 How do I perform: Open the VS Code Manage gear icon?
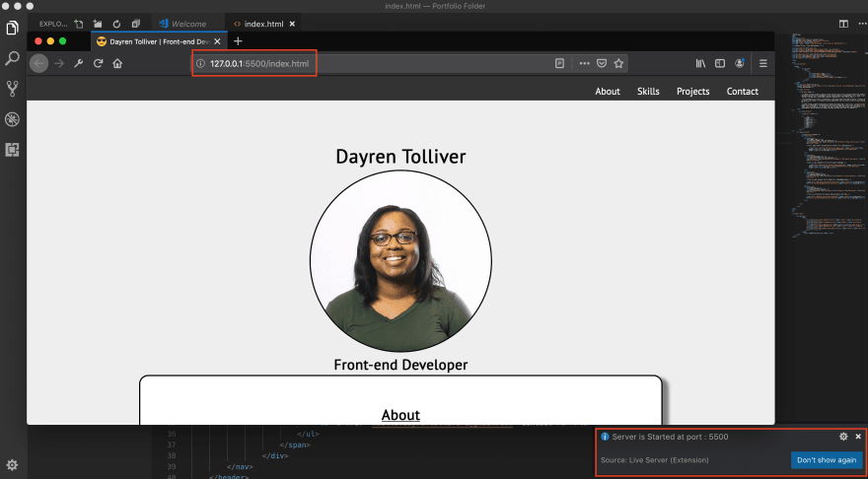click(12, 465)
